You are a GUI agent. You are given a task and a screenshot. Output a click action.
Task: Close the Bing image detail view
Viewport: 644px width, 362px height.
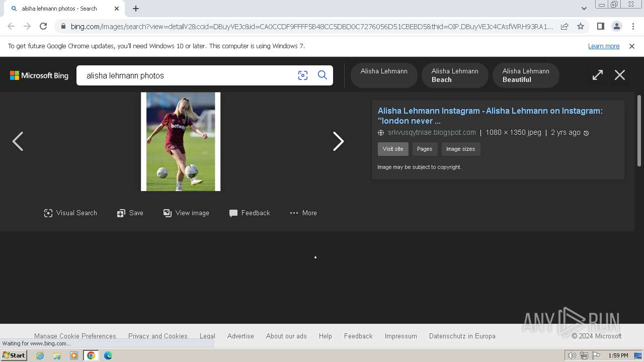pos(620,75)
